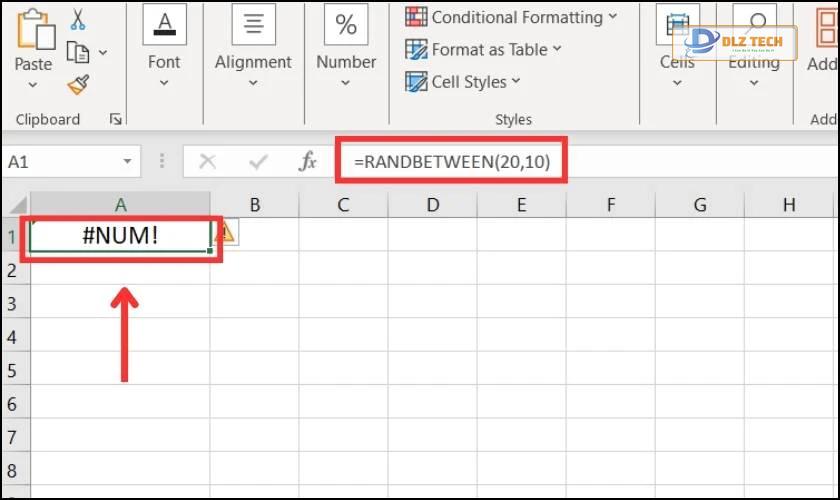Open the Font group button
The width and height of the screenshot is (840, 500).
[164, 47]
